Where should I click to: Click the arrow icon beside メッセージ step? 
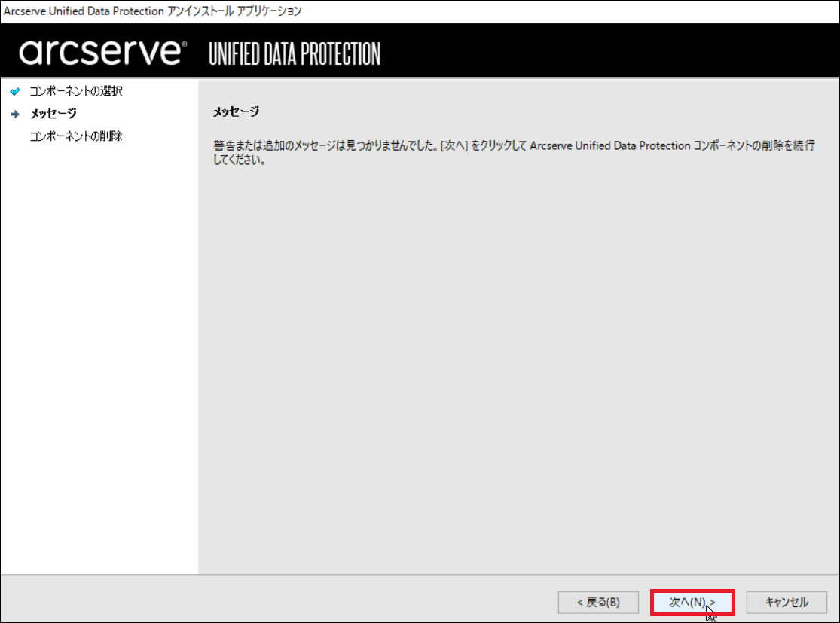[15, 114]
